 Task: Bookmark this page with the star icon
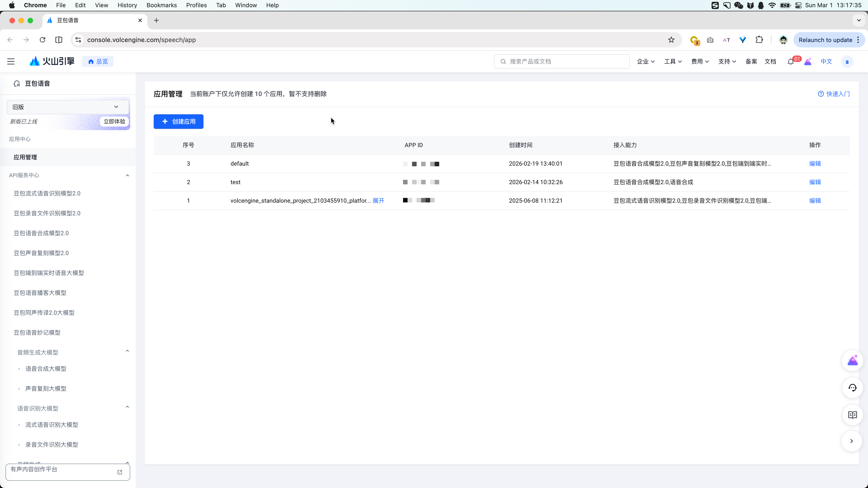click(x=671, y=40)
